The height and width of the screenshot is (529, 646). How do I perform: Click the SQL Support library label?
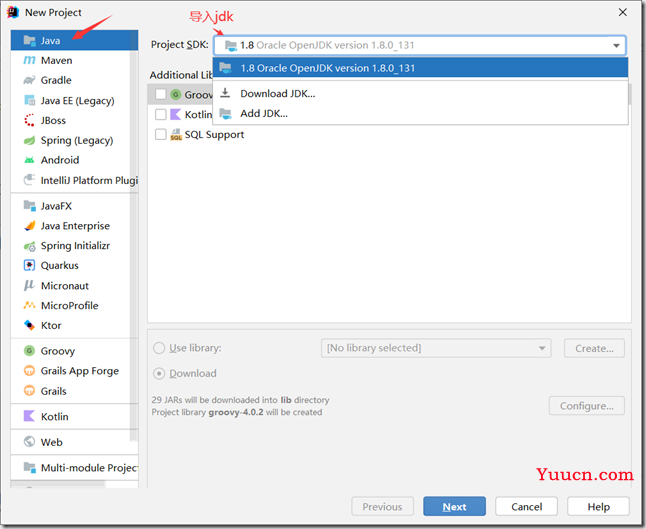pyautogui.click(x=214, y=135)
